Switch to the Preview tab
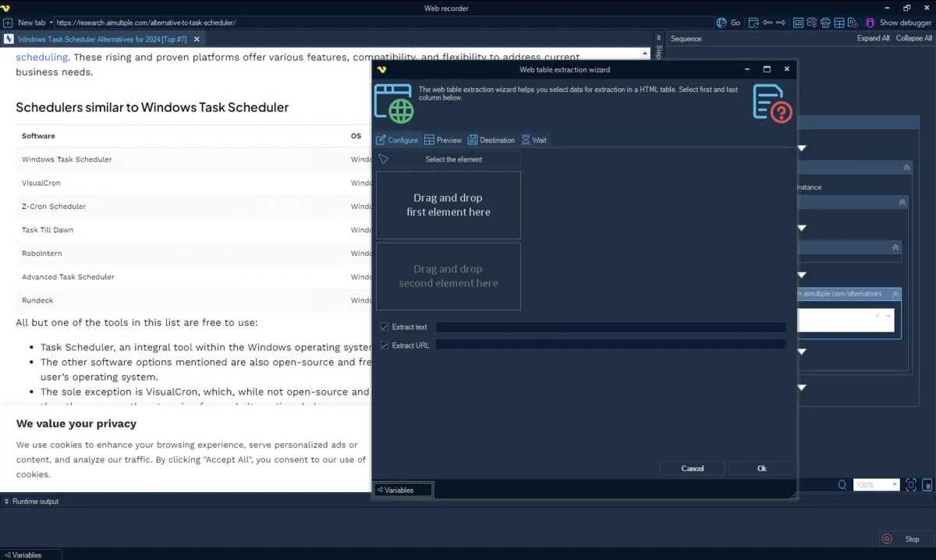The image size is (936, 560). pyautogui.click(x=443, y=140)
